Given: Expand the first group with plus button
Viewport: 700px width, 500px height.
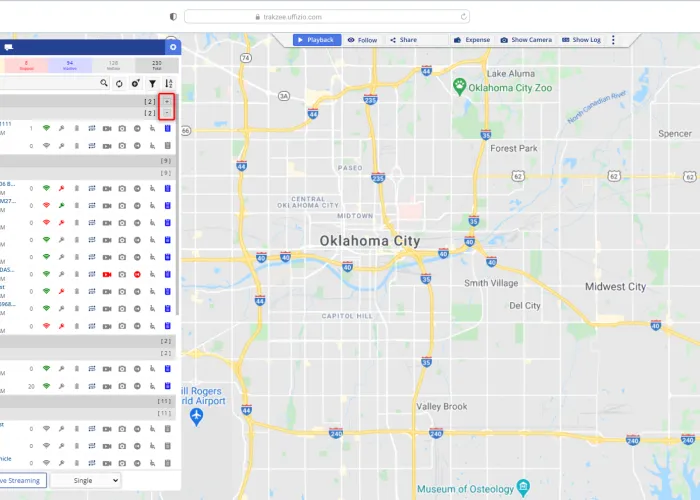Looking at the screenshot, I should coord(168,102).
